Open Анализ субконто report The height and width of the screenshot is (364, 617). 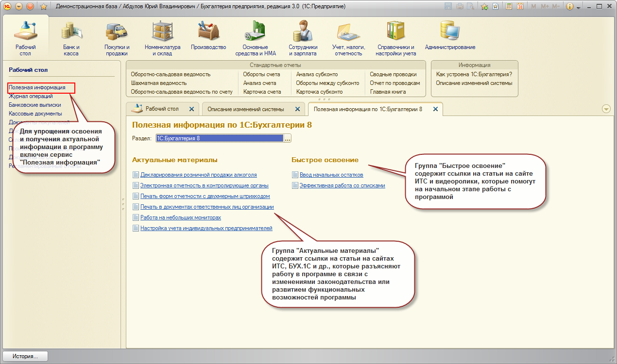click(317, 74)
